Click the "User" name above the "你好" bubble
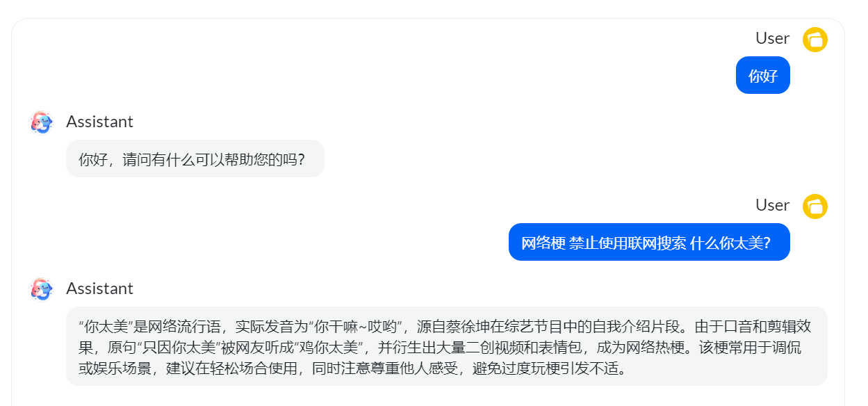 click(x=773, y=38)
